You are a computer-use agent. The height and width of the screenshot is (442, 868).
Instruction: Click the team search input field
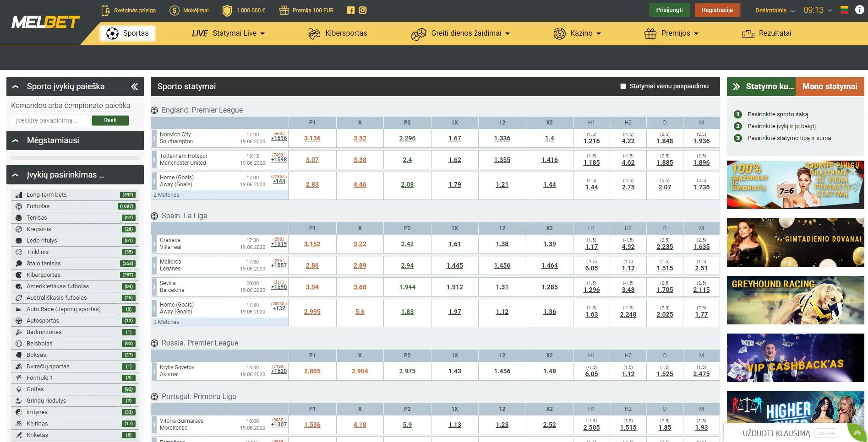click(x=50, y=120)
